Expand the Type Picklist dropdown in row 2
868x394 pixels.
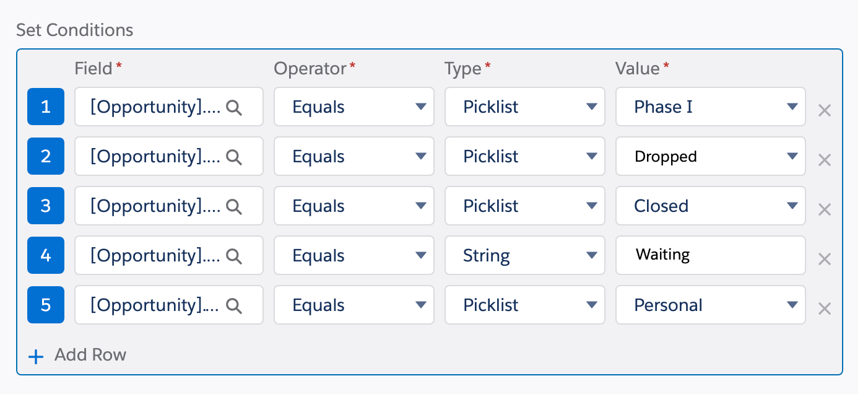tap(524, 156)
